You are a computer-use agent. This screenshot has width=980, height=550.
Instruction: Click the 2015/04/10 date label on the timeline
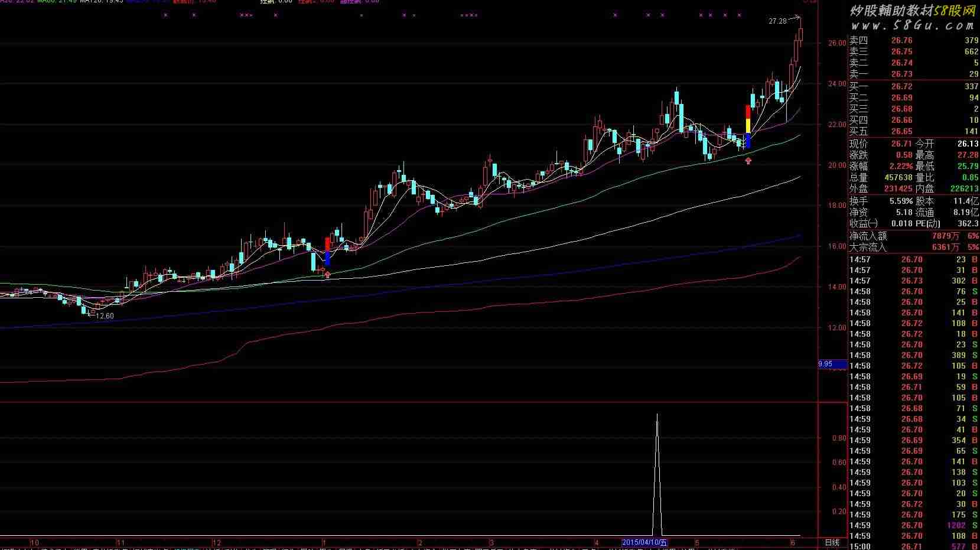[644, 542]
